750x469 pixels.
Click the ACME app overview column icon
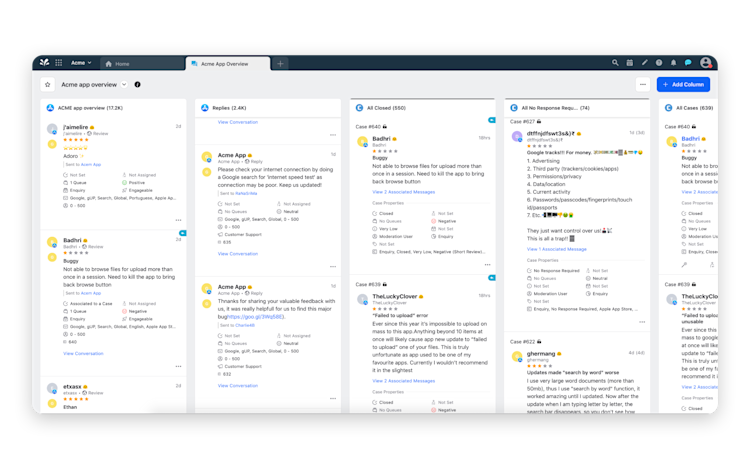pyautogui.click(x=50, y=108)
